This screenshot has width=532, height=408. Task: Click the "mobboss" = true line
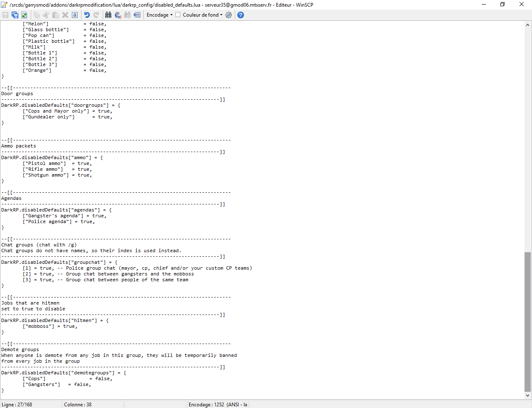(50, 326)
